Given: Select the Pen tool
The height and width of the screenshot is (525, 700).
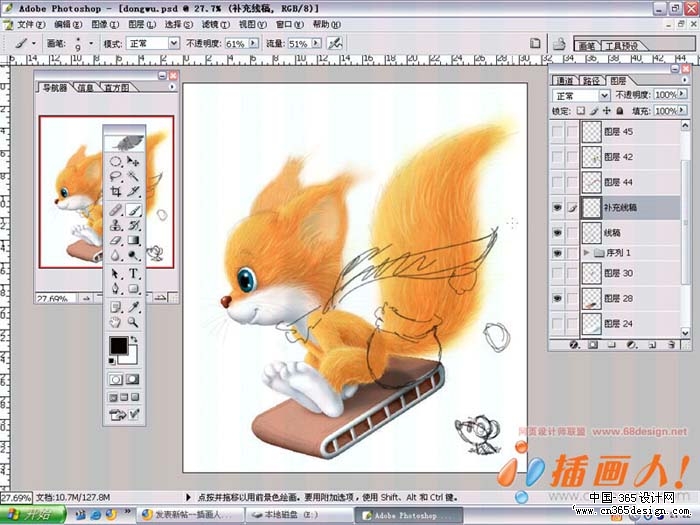Looking at the screenshot, I should (116, 289).
